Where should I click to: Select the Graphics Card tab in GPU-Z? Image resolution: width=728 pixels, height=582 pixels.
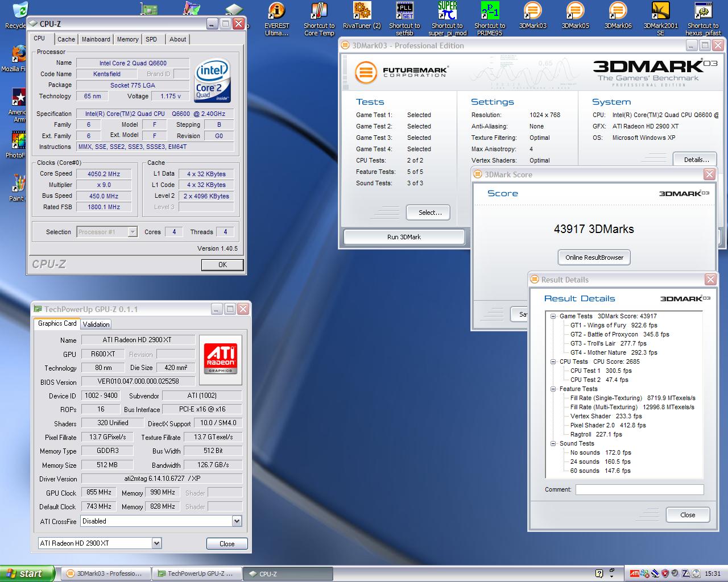tap(57, 323)
